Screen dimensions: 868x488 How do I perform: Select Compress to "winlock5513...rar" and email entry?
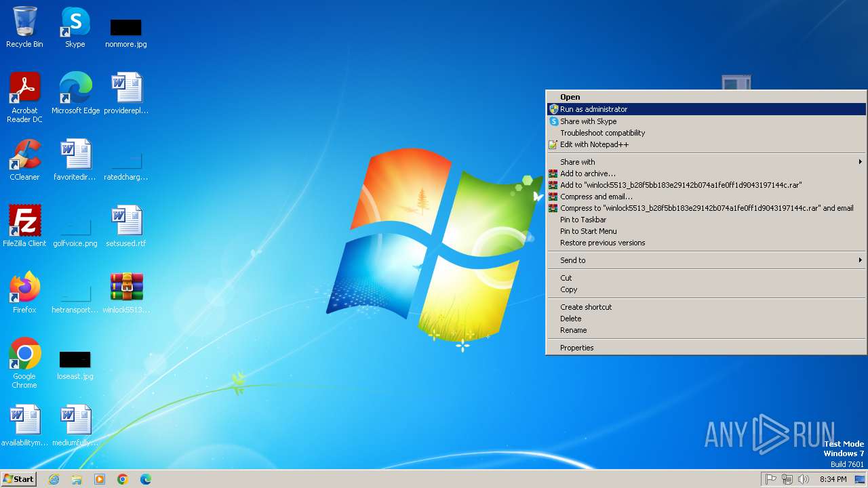[x=707, y=208]
